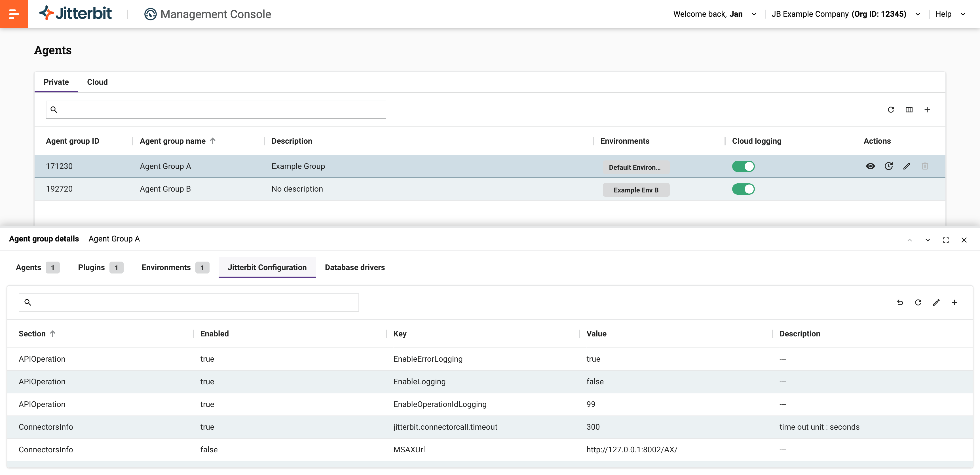The image size is (980, 475).
Task: Click the Key column header
Action: pyautogui.click(x=400, y=334)
